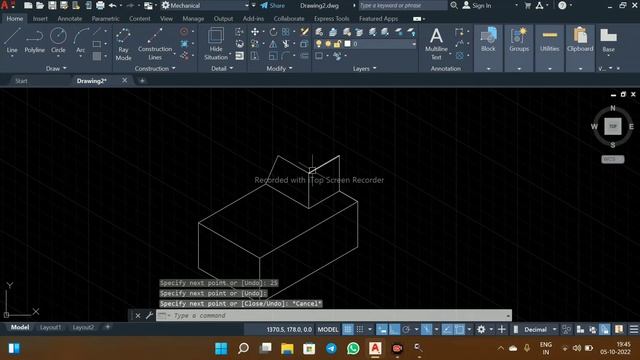Screen dimensions: 640x360
Task: Switch to the Parametric tab
Action: click(105, 19)
